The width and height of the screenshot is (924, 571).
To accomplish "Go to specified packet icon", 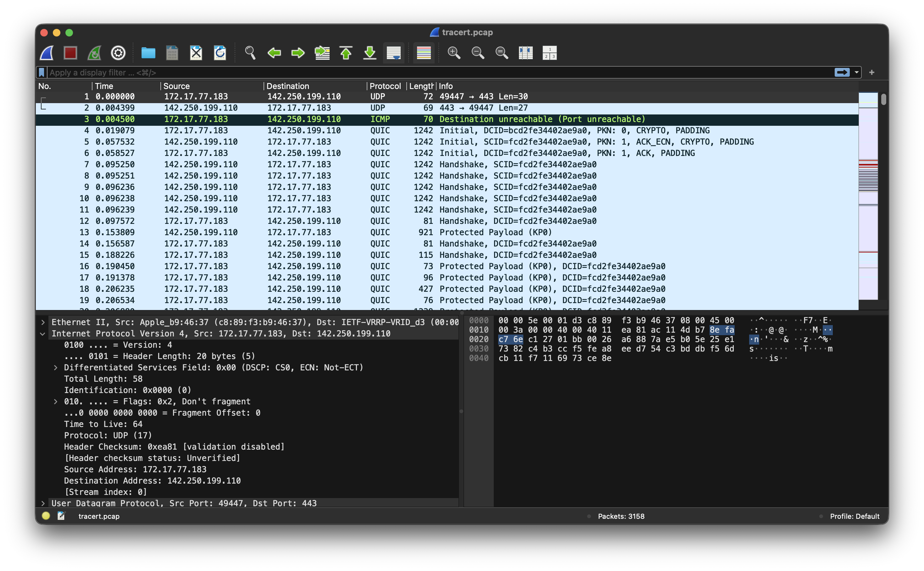I will pyautogui.click(x=322, y=53).
